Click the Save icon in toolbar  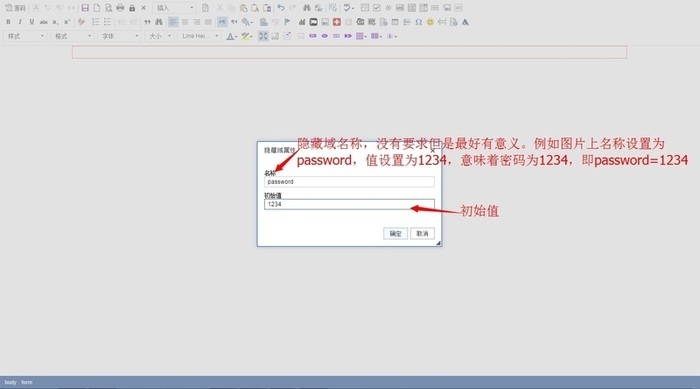pyautogui.click(x=85, y=8)
